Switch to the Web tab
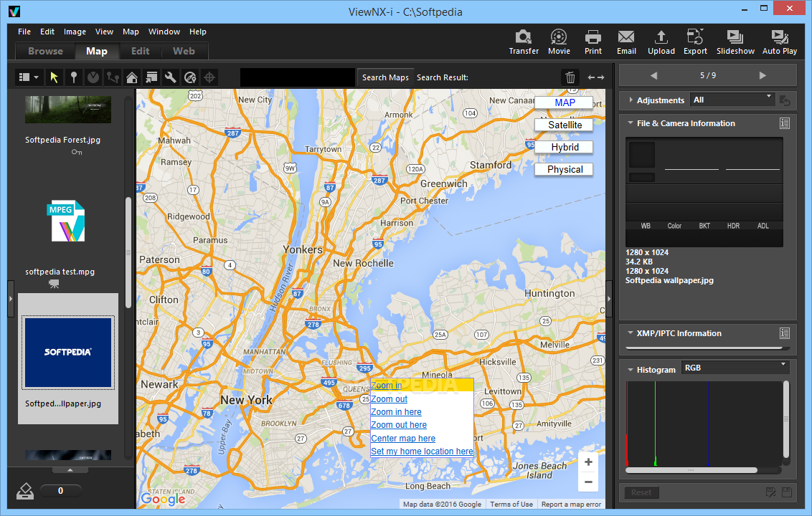812x516 pixels. pyautogui.click(x=184, y=51)
